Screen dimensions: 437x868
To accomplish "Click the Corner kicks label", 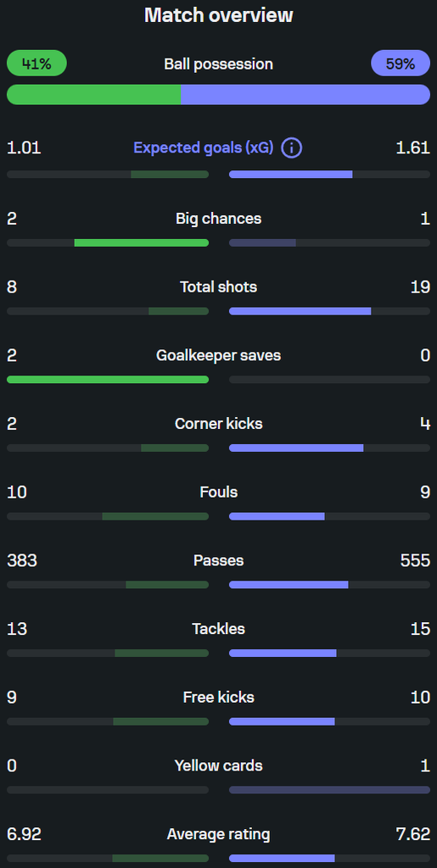I will 219,424.
